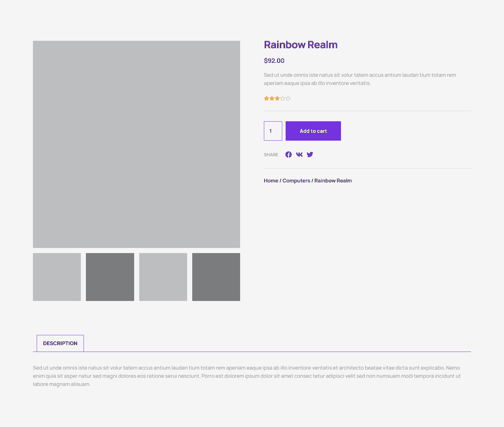This screenshot has width=504, height=427.
Task: Click the fifth empty rating star
Action: point(288,99)
